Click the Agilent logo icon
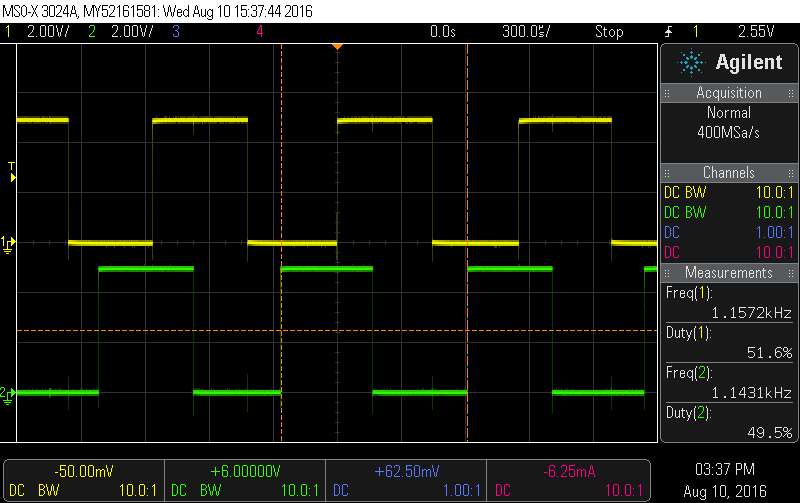This screenshot has width=800, height=503. [x=692, y=63]
